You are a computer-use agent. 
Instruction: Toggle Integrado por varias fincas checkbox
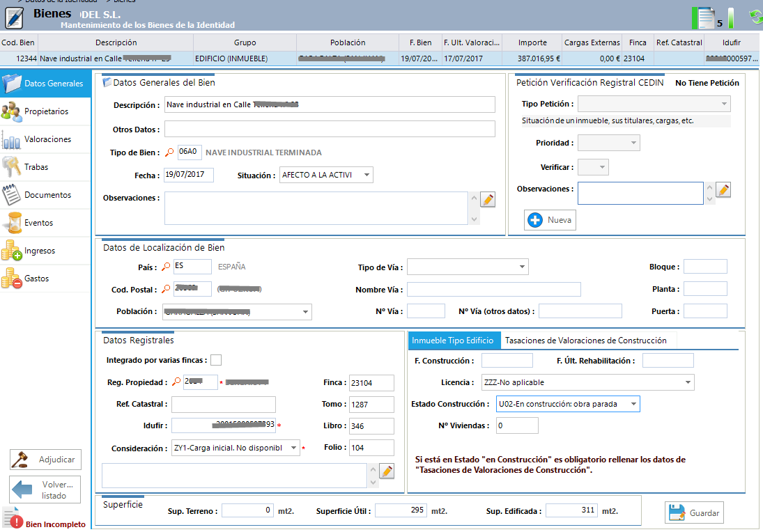pos(216,360)
